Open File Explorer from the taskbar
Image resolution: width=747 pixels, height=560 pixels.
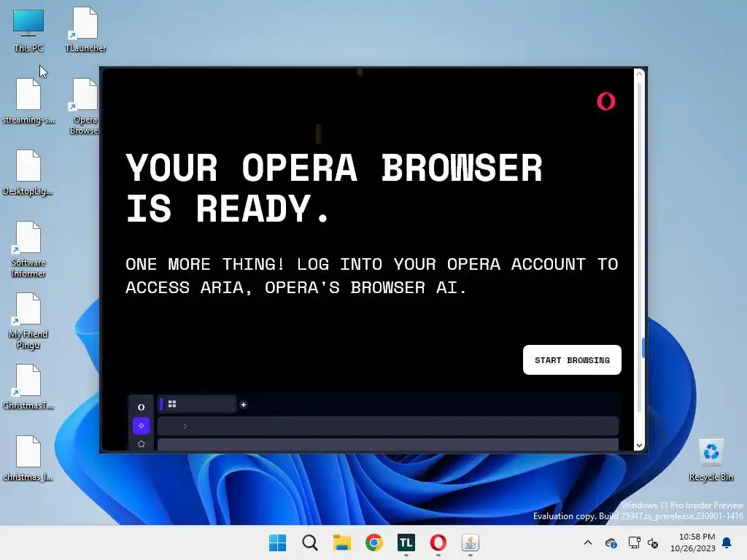(x=341, y=542)
